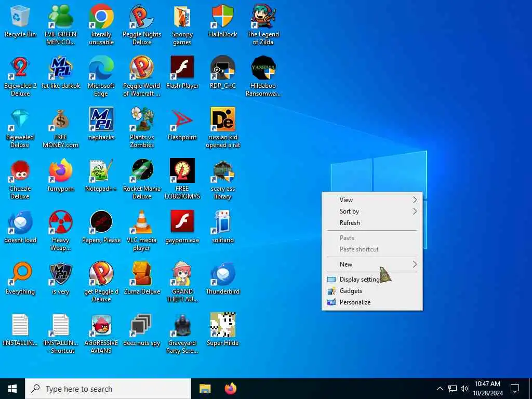The image size is (532, 399).
Task: Select the russian kid opened a rat icon
Action: click(222, 128)
